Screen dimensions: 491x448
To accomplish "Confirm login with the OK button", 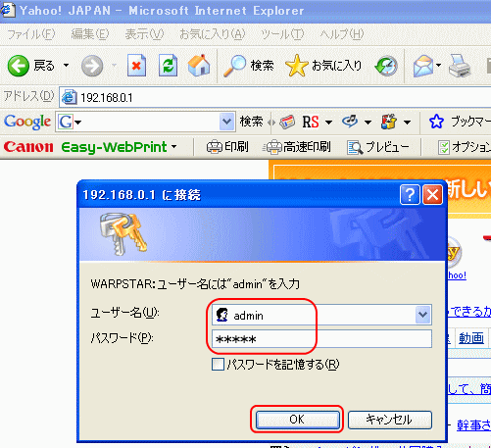I will (297, 420).
